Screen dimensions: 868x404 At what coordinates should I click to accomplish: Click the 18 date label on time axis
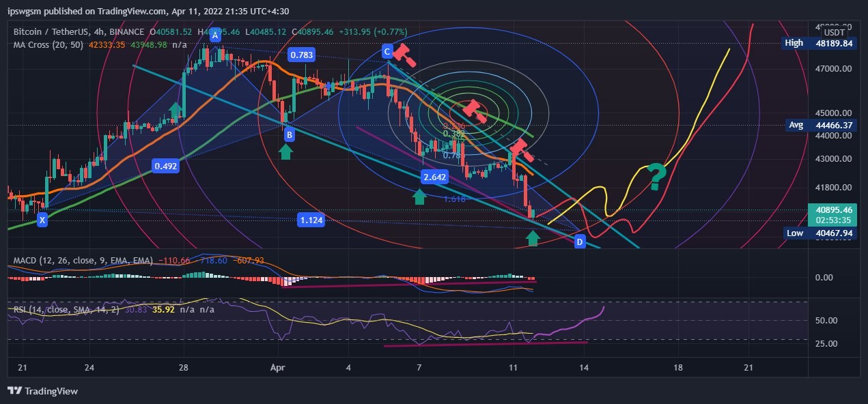pos(677,367)
